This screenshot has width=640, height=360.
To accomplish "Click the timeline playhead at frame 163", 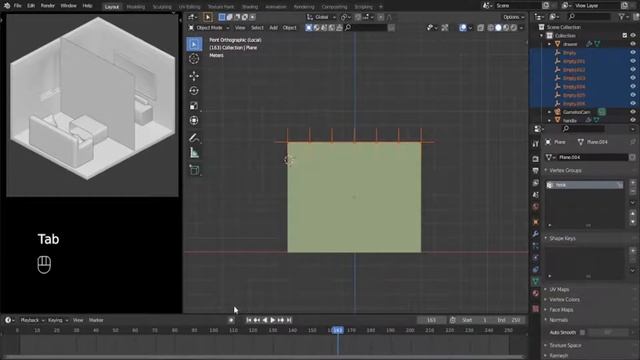I will [x=338, y=330].
